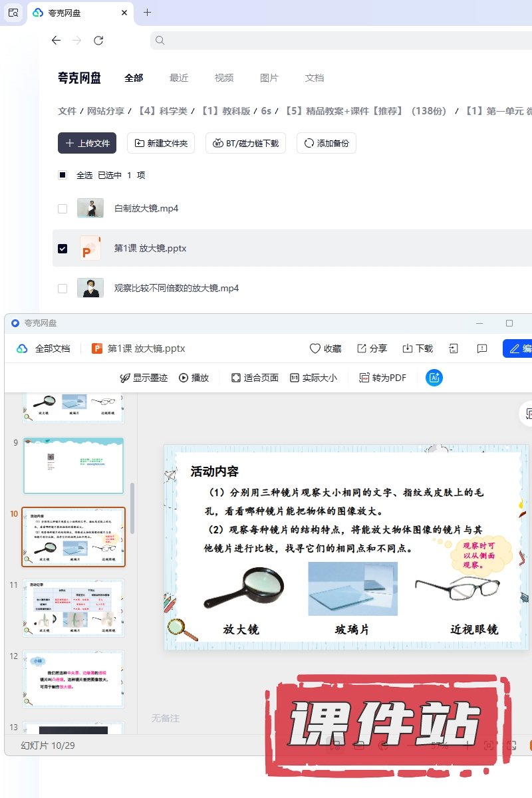Click 实际大小 actual size icon
The width and height of the screenshot is (532, 798).
pos(295,378)
